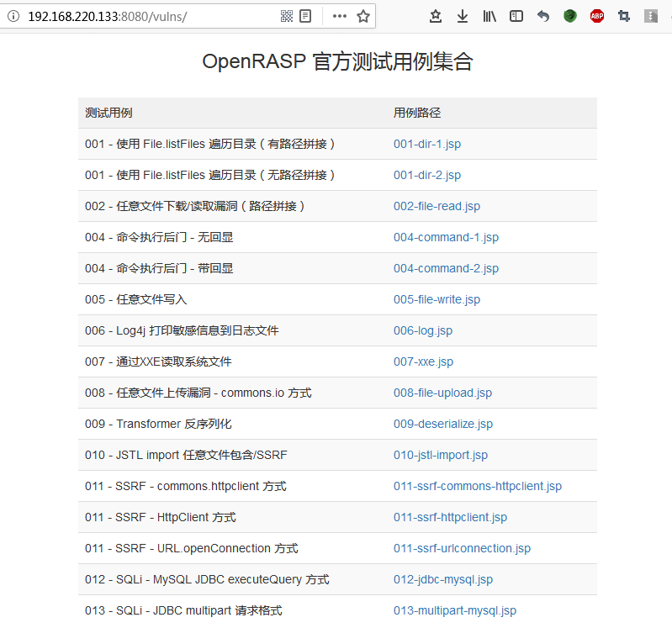Open page actions three-dot menu
This screenshot has width=672, height=628.
click(x=340, y=16)
